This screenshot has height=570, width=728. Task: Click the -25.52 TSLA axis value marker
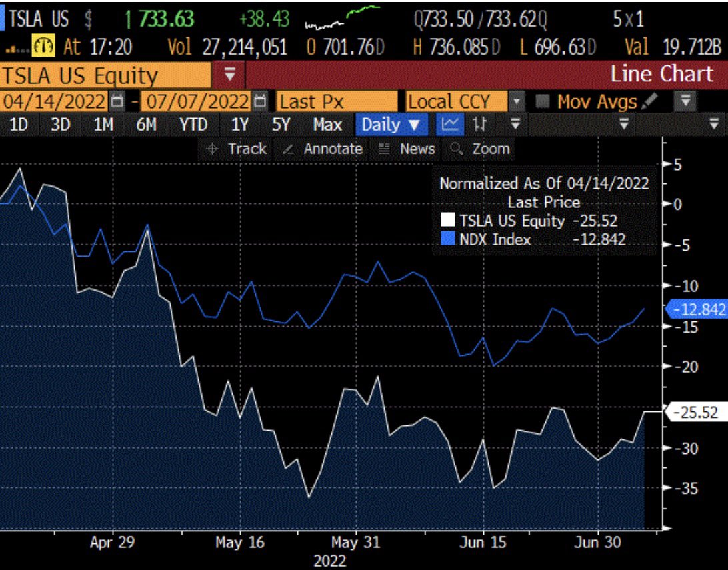tap(697, 412)
